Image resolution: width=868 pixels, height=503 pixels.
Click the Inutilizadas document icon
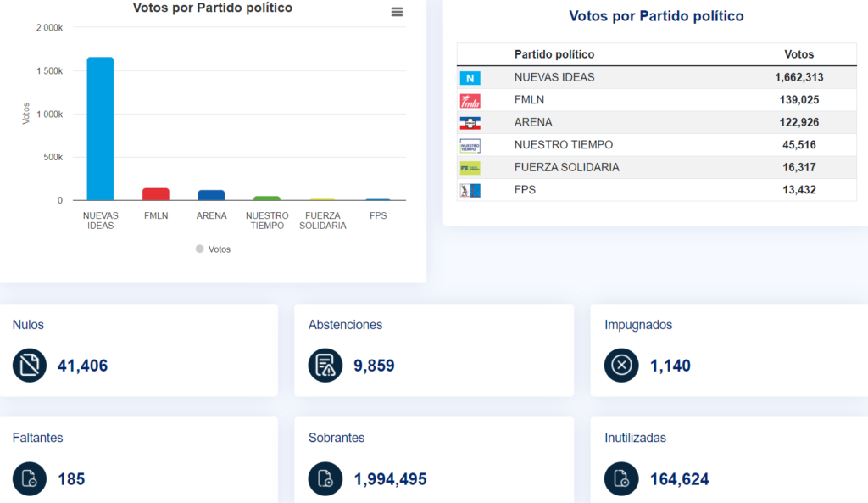[621, 478]
